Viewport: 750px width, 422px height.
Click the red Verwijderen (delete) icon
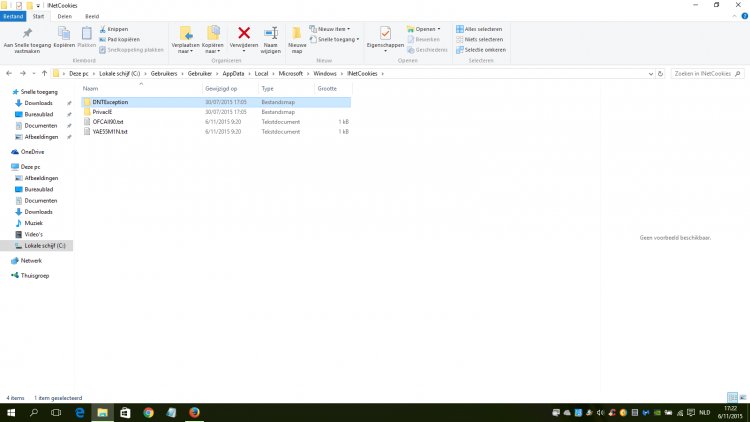[x=243, y=35]
